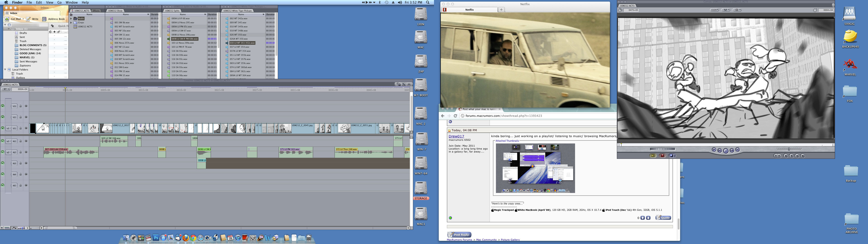The height and width of the screenshot is (244, 868).
Task: Open the Mac Community breadcrumb link
Action: 486,240
